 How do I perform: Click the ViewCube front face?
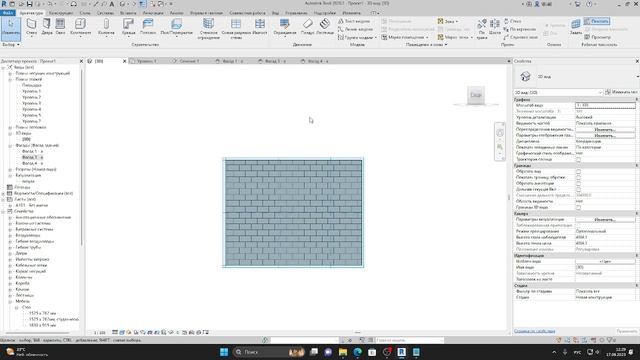click(476, 95)
